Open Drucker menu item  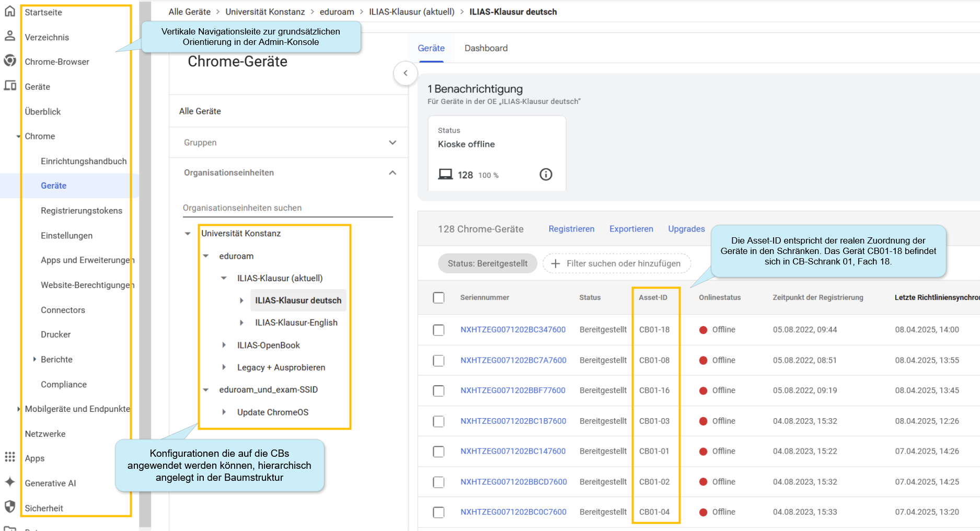[x=56, y=334]
